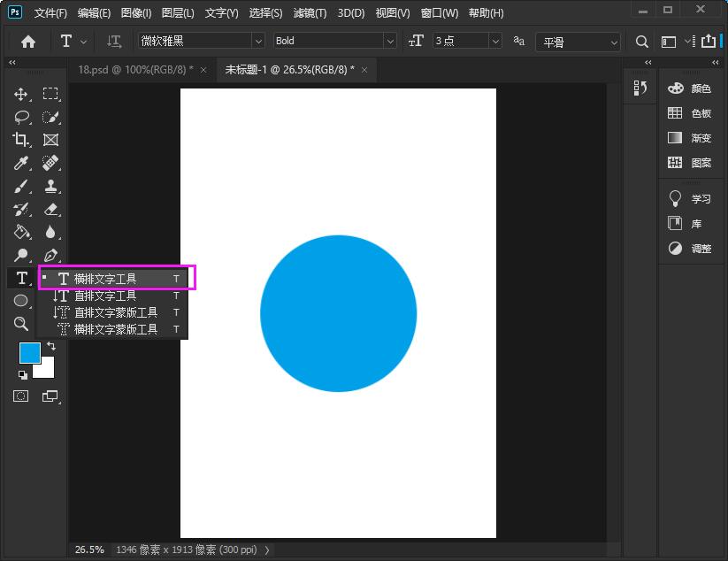Screen dimensions: 728x561
Task: Open the font size dropdown arrow
Action: pyautogui.click(x=495, y=42)
